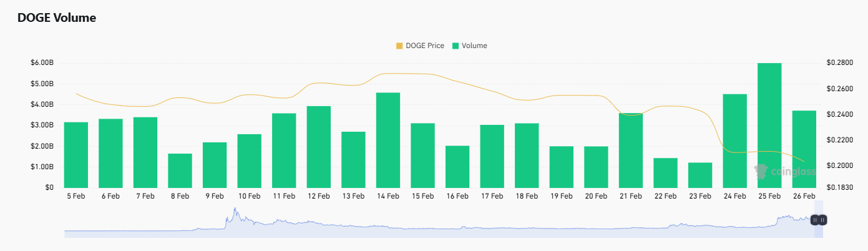868x251 pixels.
Task: Click the 26 Feb volume bar
Action: pos(804,149)
